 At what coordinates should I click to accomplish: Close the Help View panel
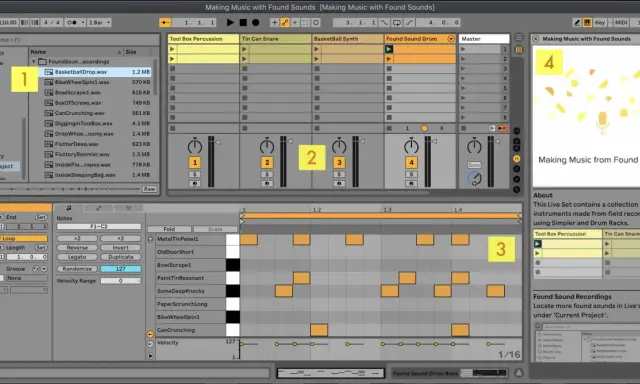[536, 39]
